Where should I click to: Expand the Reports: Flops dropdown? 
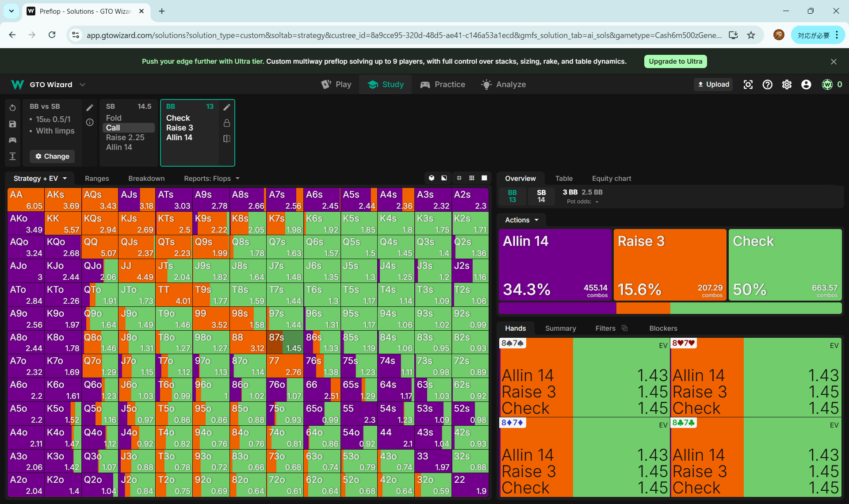[x=211, y=179]
